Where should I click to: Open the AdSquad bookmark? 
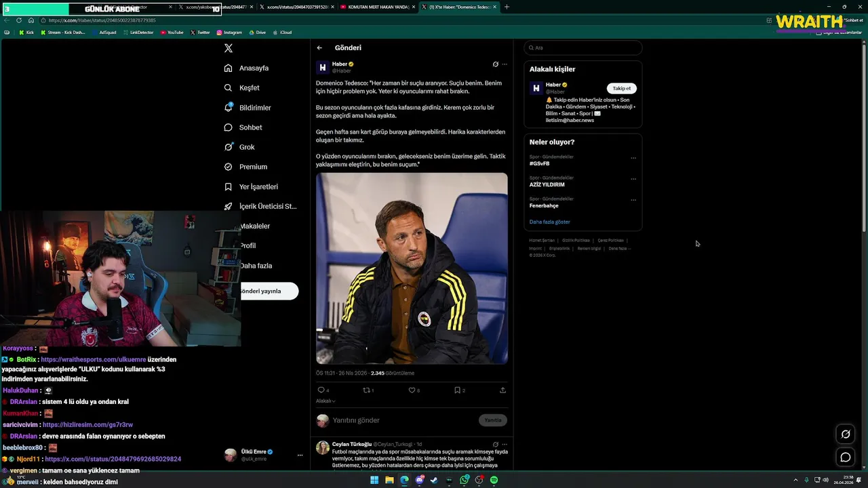click(104, 33)
